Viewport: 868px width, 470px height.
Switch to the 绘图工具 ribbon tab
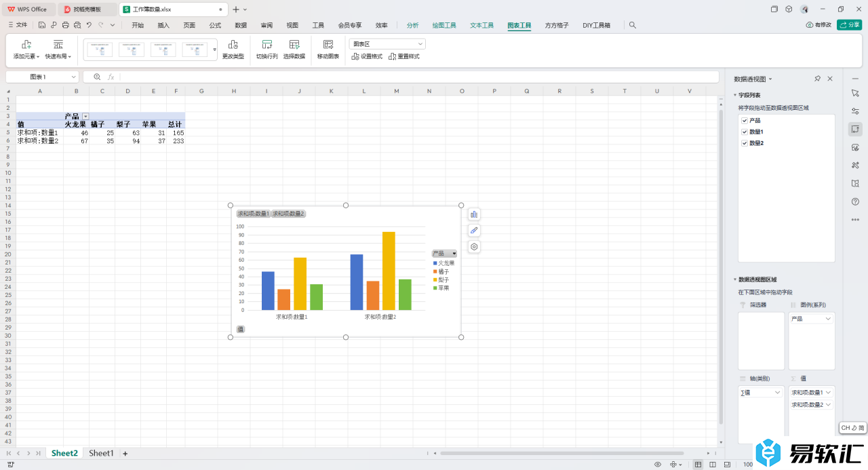tap(444, 25)
